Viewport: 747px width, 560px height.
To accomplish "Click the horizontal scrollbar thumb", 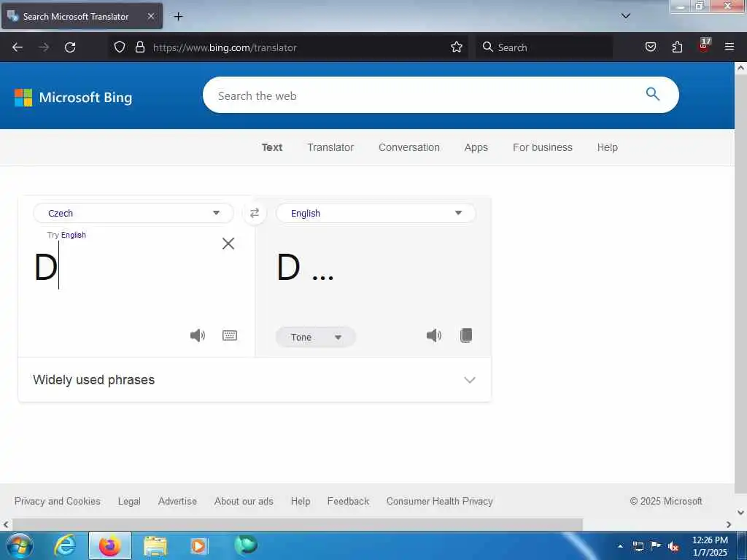I will (x=298, y=524).
